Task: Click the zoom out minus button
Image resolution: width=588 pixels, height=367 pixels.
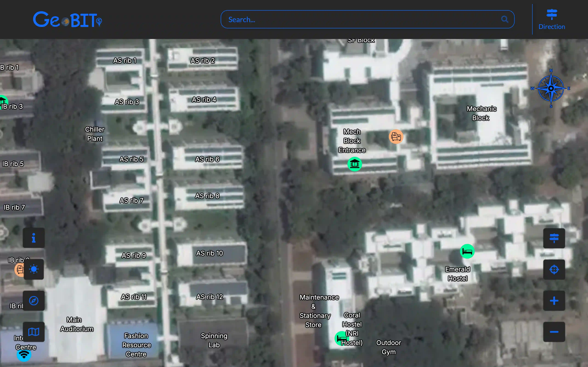Action: tap(554, 332)
